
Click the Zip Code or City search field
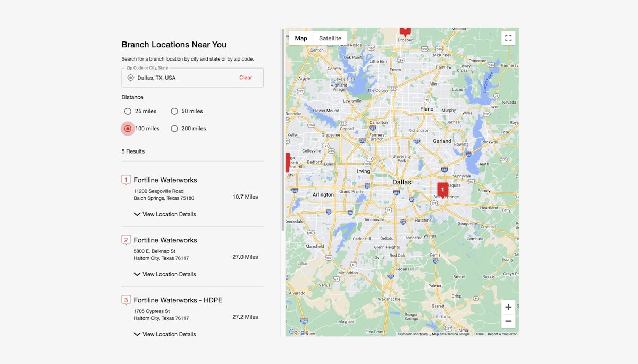pyautogui.click(x=192, y=78)
